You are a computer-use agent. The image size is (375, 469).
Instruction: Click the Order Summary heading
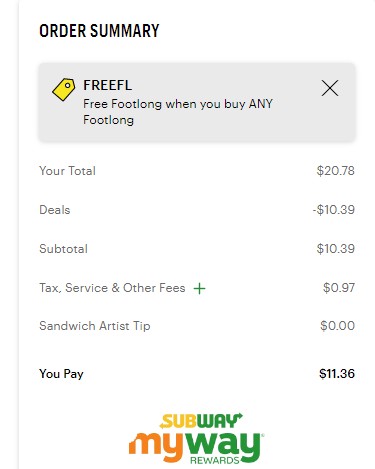(99, 31)
